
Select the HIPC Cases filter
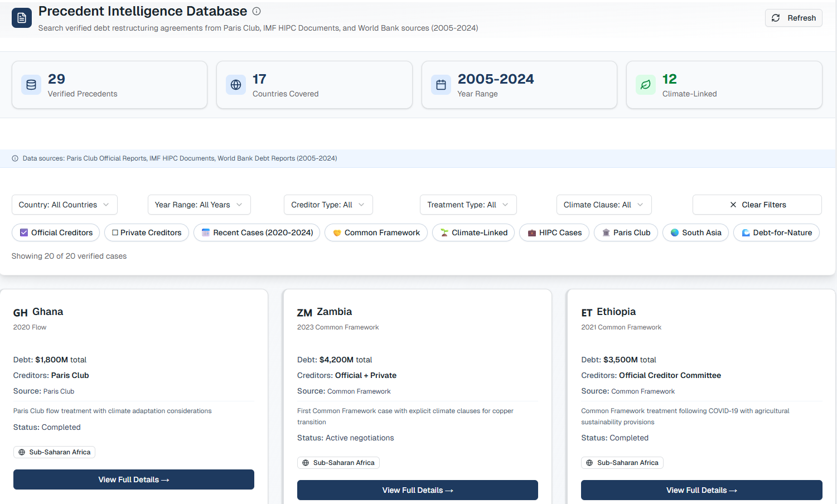pos(554,232)
